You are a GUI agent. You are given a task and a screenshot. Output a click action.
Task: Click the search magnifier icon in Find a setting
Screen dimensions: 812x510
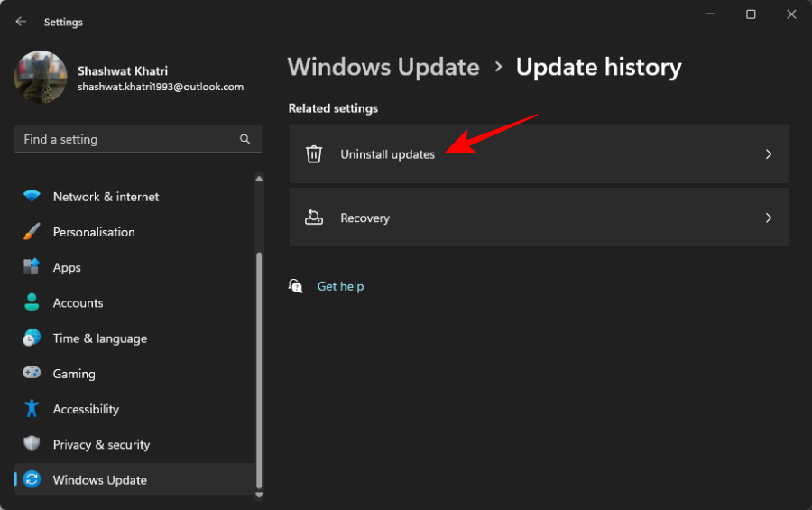point(245,140)
